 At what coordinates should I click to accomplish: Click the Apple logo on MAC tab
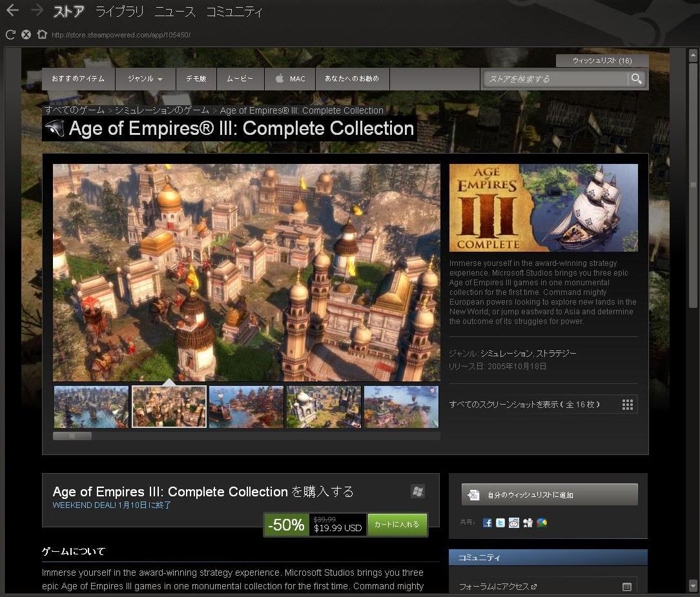(280, 79)
